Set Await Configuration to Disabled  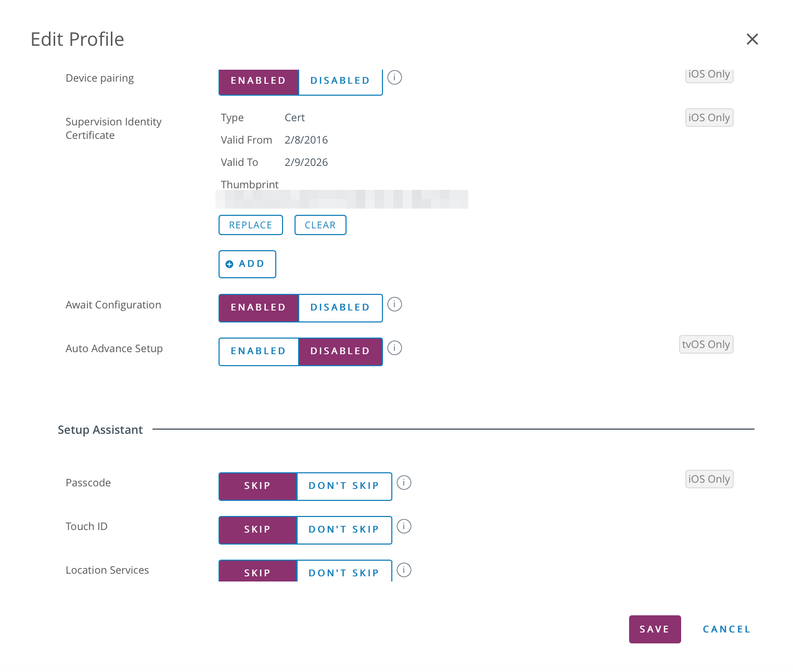340,308
